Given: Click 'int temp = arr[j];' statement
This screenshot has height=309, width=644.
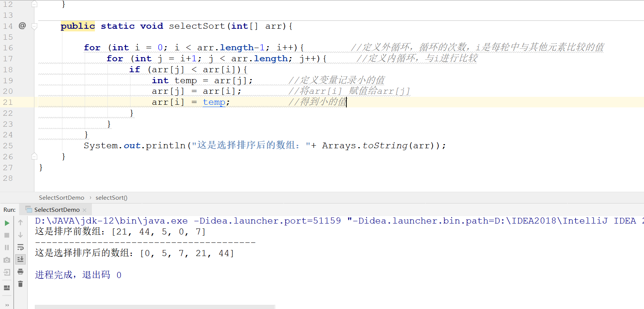Looking at the screenshot, I should pos(202,81).
